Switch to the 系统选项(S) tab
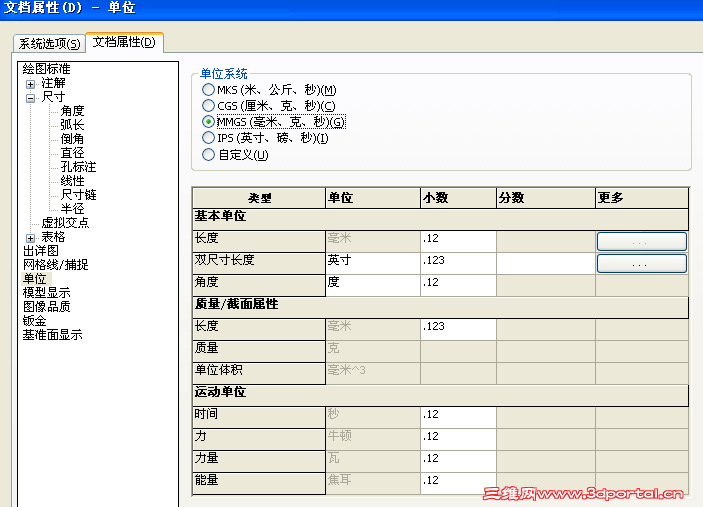Image resolution: width=703 pixels, height=507 pixels. point(49,43)
